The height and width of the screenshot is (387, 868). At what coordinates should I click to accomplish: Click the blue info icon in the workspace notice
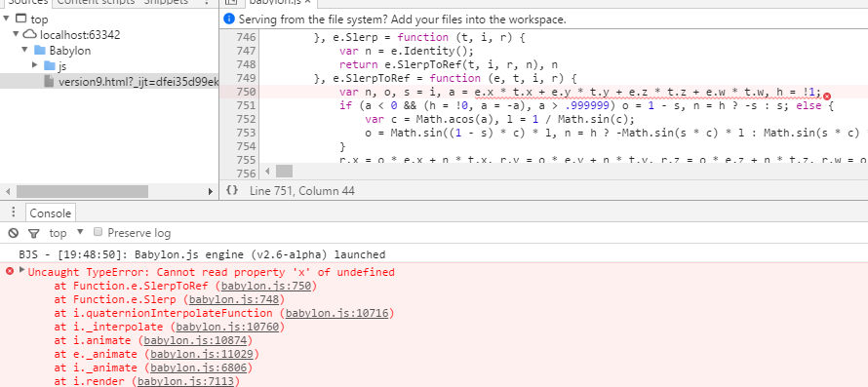(229, 19)
